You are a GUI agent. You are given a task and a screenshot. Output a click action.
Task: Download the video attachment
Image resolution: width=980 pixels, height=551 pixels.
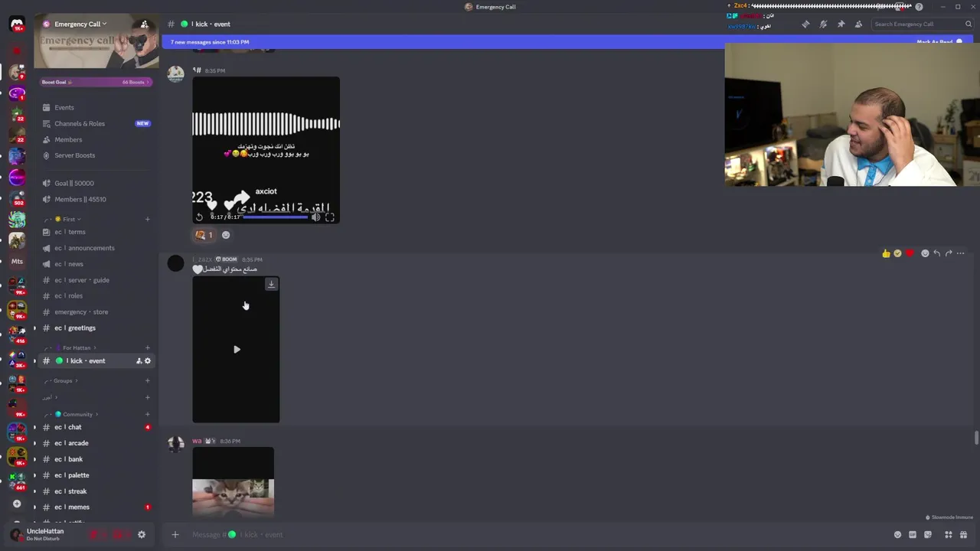coord(271,284)
